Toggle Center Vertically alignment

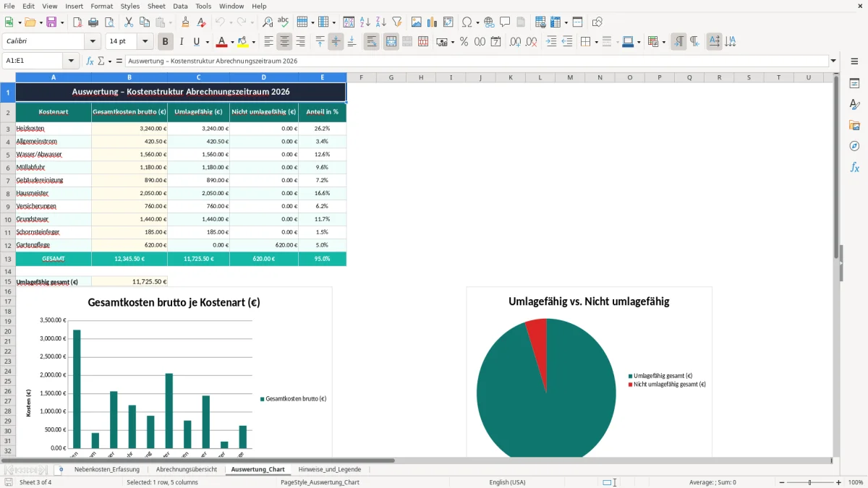coord(336,42)
